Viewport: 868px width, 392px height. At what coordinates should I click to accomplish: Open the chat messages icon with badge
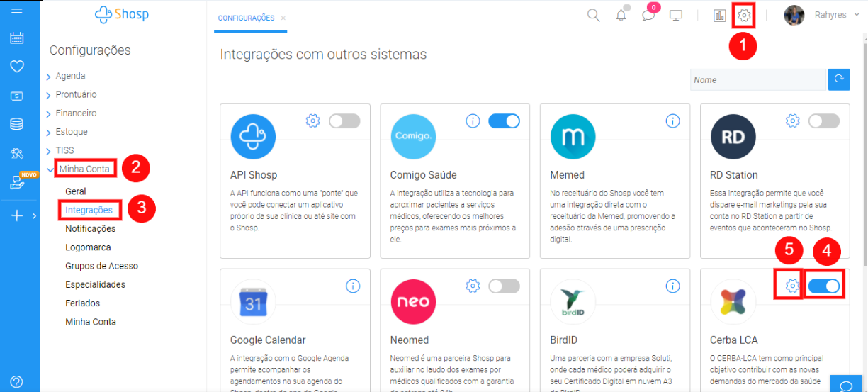[x=649, y=15]
